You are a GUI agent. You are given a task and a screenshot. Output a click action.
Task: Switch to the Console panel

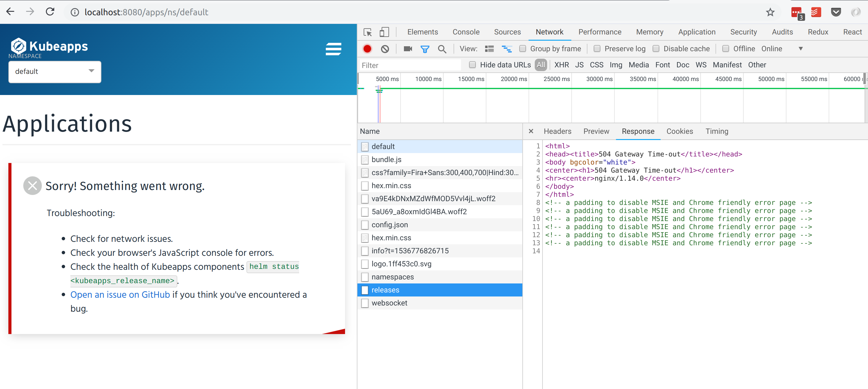(x=466, y=32)
